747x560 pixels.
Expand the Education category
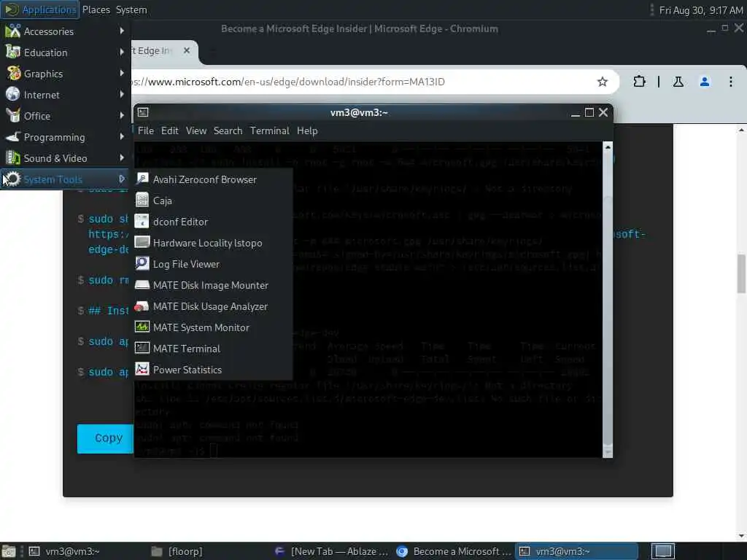pyautogui.click(x=65, y=52)
